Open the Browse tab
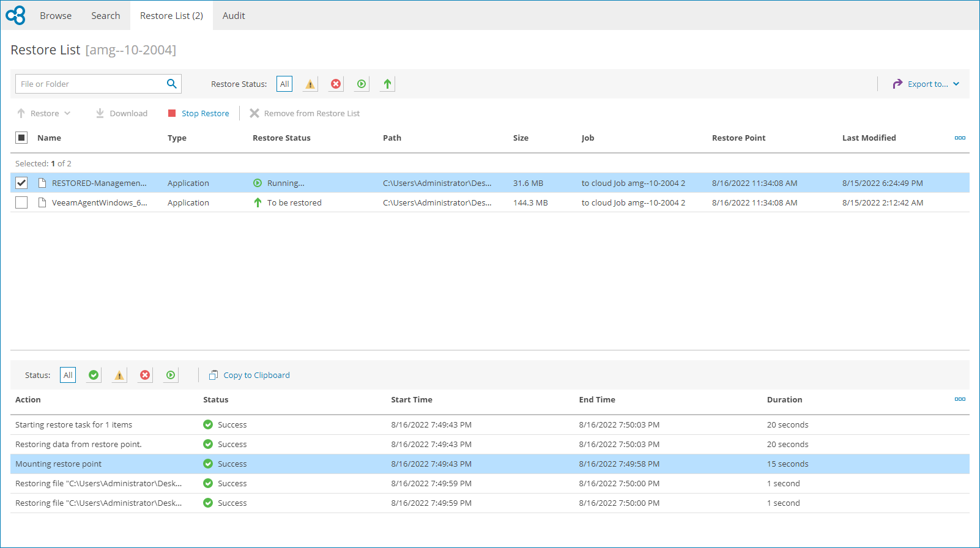The height and width of the screenshot is (548, 980). pos(56,16)
